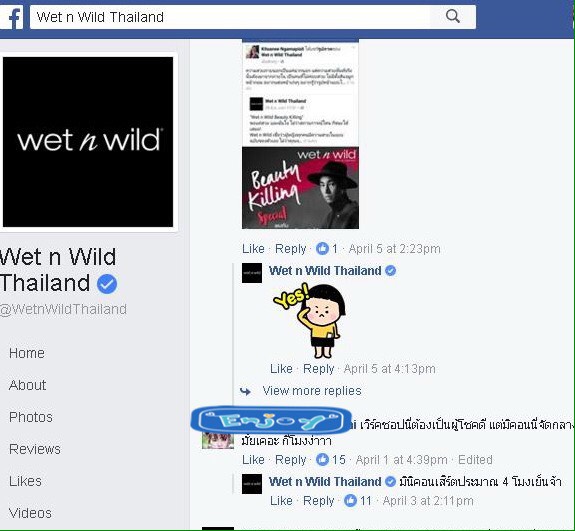
Task: Open the Videos section
Action: pyautogui.click(x=30, y=513)
